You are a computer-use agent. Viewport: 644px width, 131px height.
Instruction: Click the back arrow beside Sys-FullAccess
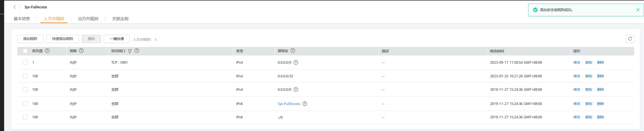click(x=15, y=7)
